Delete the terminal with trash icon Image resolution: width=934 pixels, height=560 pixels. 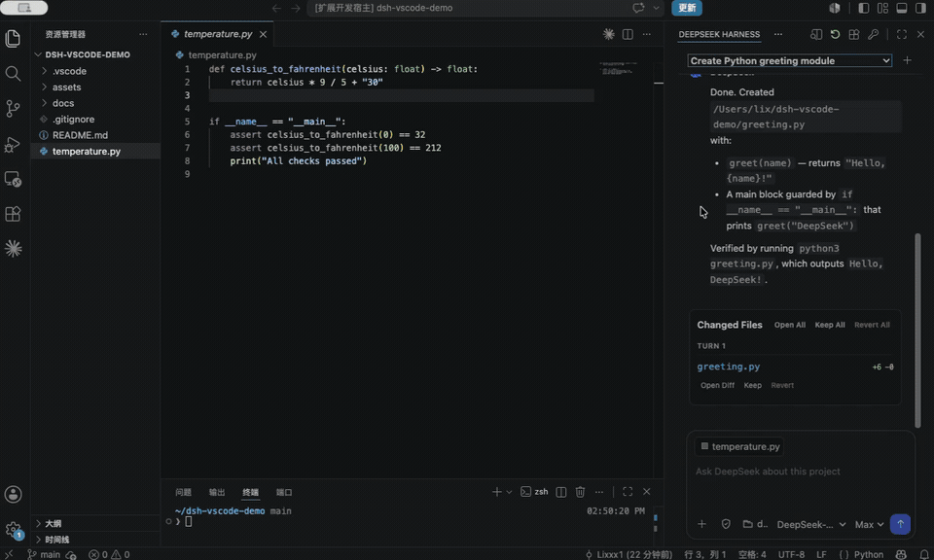[x=580, y=492]
